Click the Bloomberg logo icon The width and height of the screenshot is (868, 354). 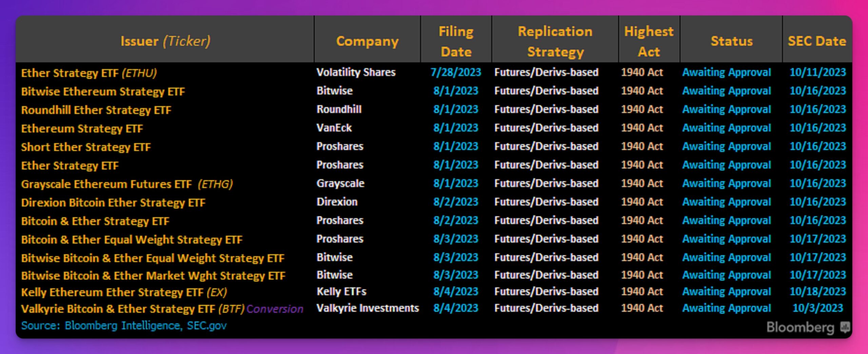(845, 327)
